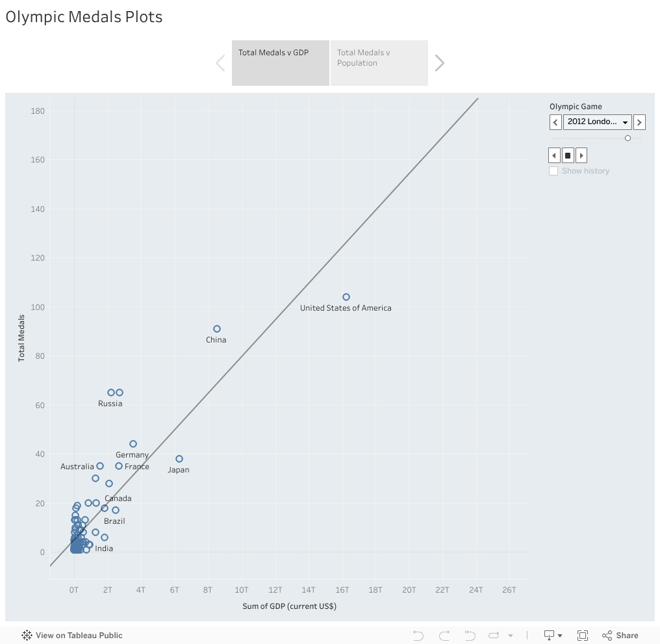
Task: Click the Refresh icon in bottom toolbar
Action: tap(495, 636)
